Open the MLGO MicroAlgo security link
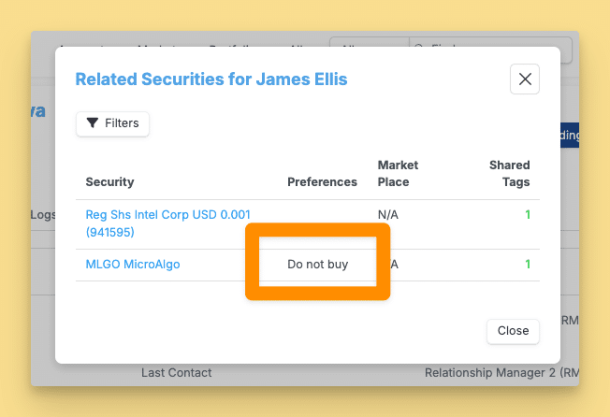Viewport: 610px width, 417px height. click(x=133, y=265)
